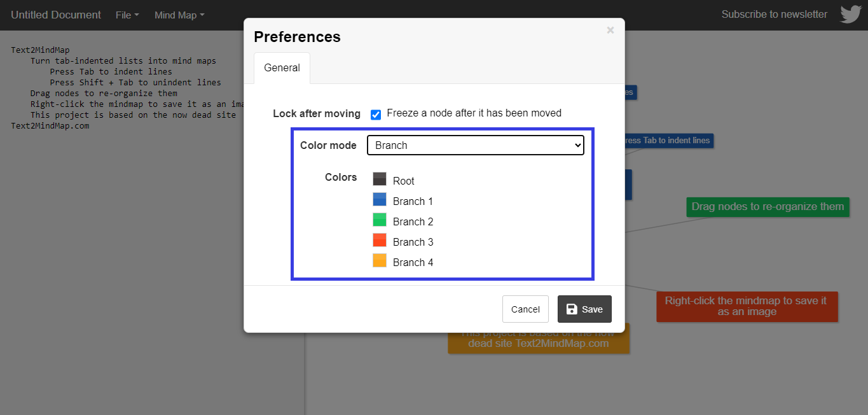Click the blue Branch 1 color swatch

(379, 199)
